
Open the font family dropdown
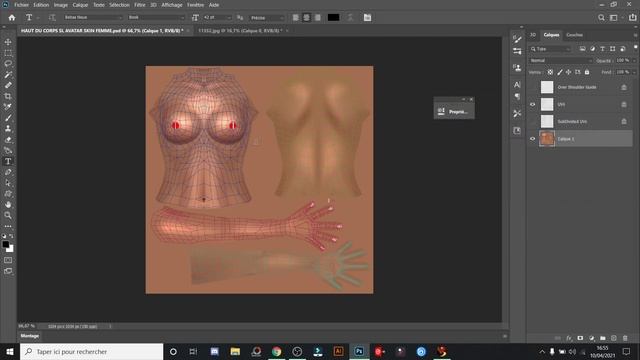(93, 18)
